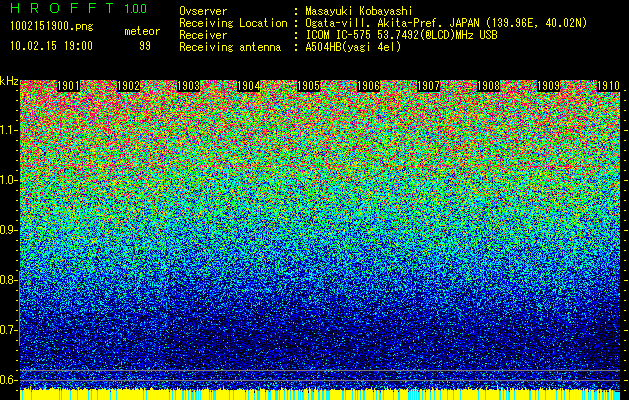
Task: Click the 1906 time marker
Action: [368, 86]
